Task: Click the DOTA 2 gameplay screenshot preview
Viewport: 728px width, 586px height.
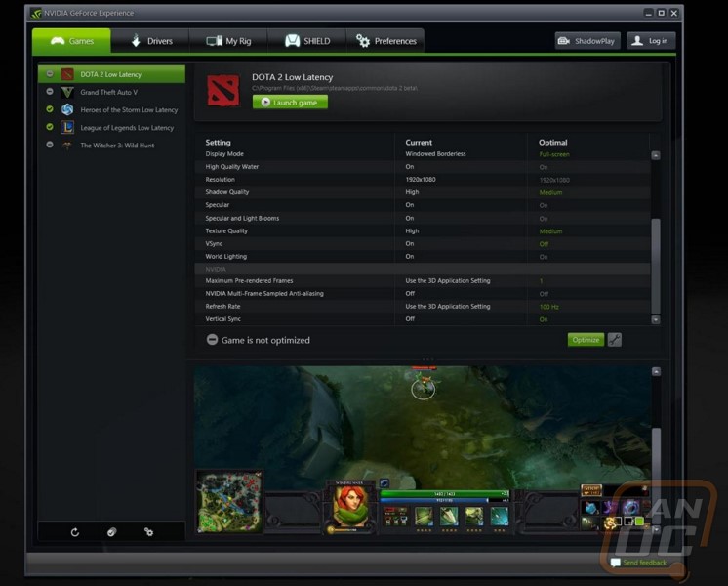Action: (x=422, y=450)
